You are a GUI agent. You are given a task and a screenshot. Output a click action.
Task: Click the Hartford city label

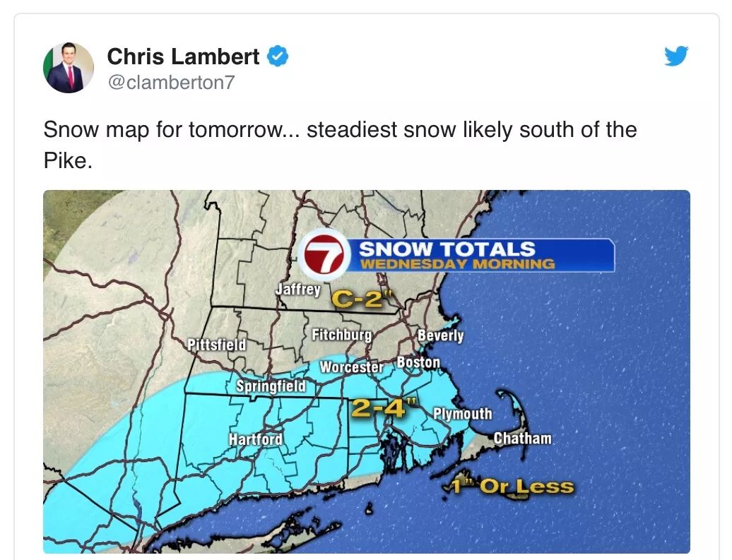[x=255, y=439]
